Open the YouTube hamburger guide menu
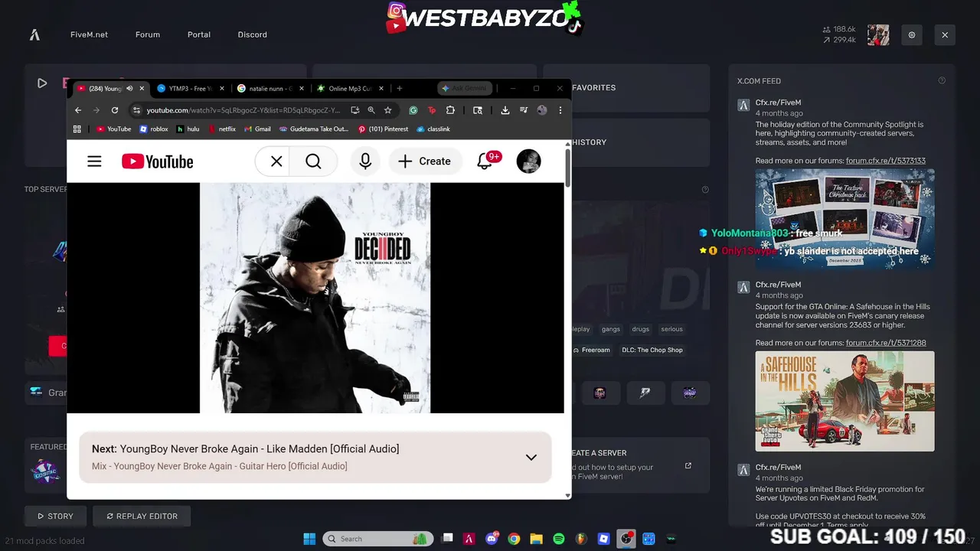Screen dimensions: 980x551 pos(94,161)
